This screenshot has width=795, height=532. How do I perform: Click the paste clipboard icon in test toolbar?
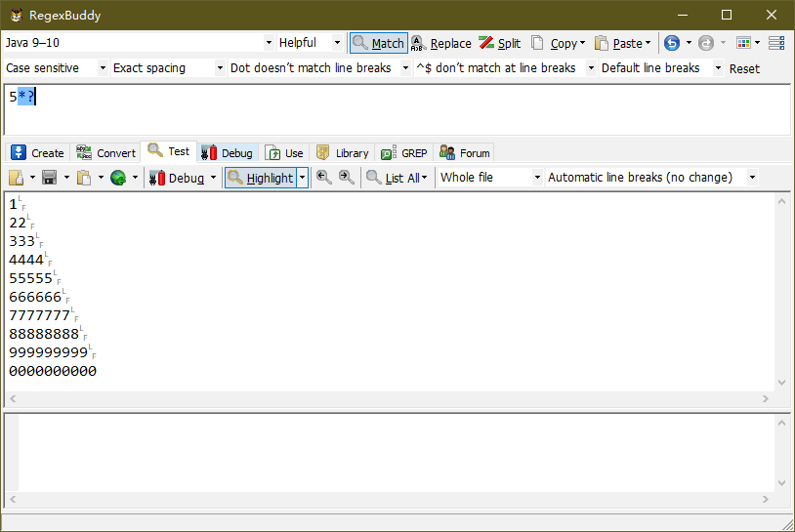84,178
